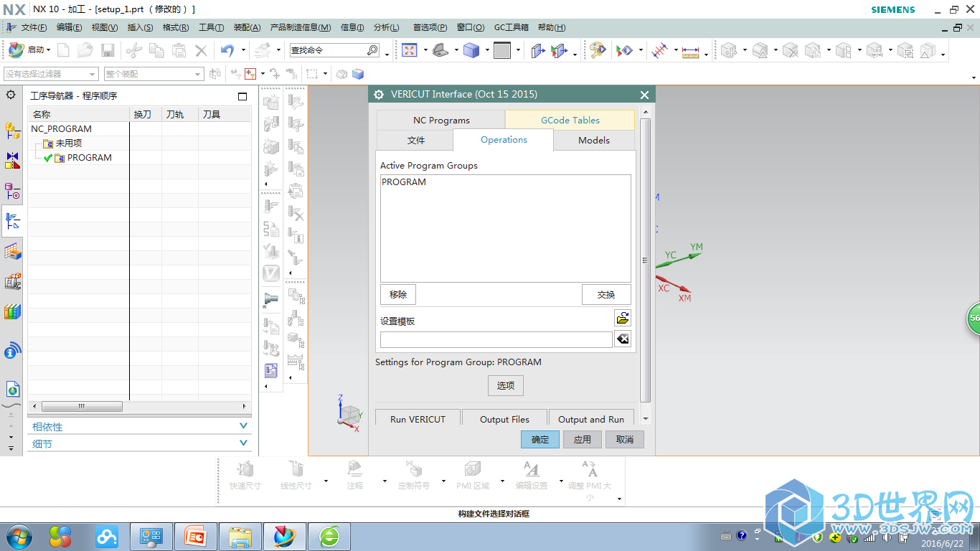Click the Paste clipboard icon
The image size is (980, 551).
(179, 50)
